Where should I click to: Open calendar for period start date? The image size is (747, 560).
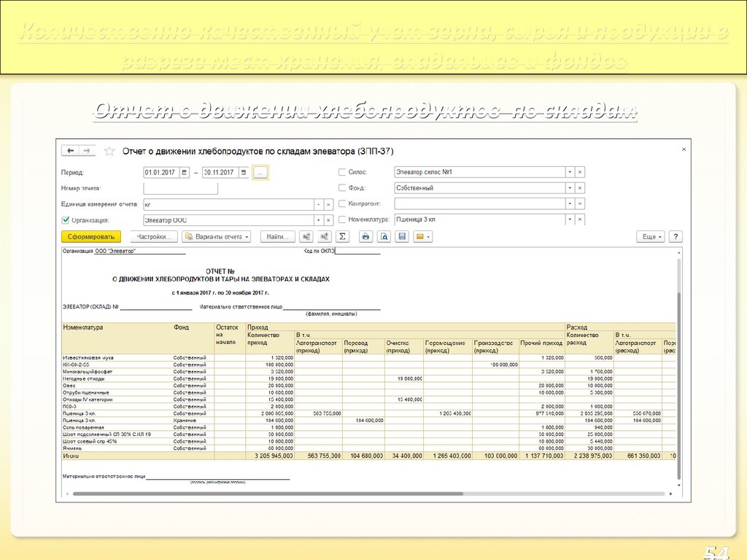point(185,173)
